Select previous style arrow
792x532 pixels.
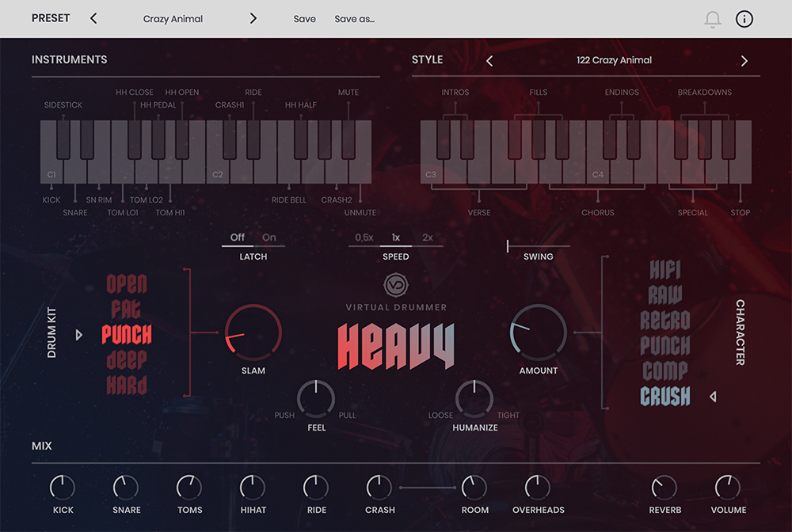[489, 61]
